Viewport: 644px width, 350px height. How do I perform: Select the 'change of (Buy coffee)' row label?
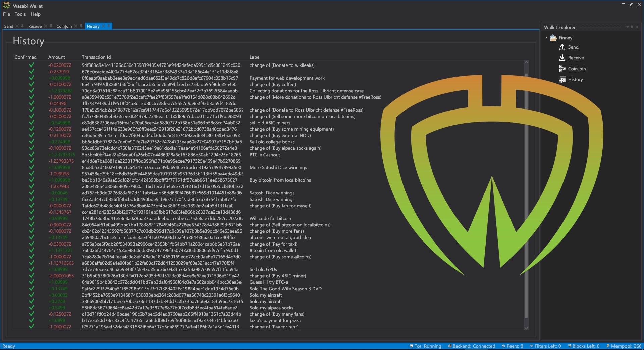273,84
